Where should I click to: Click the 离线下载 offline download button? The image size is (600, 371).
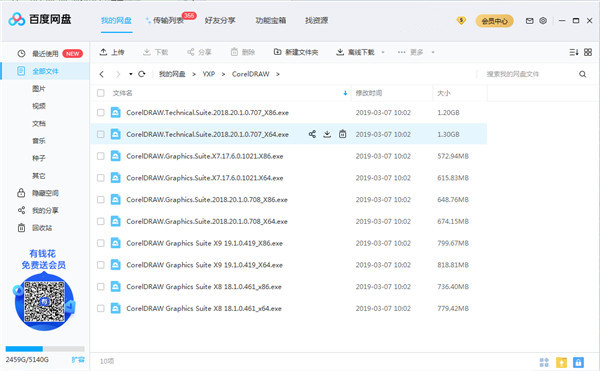(x=355, y=52)
